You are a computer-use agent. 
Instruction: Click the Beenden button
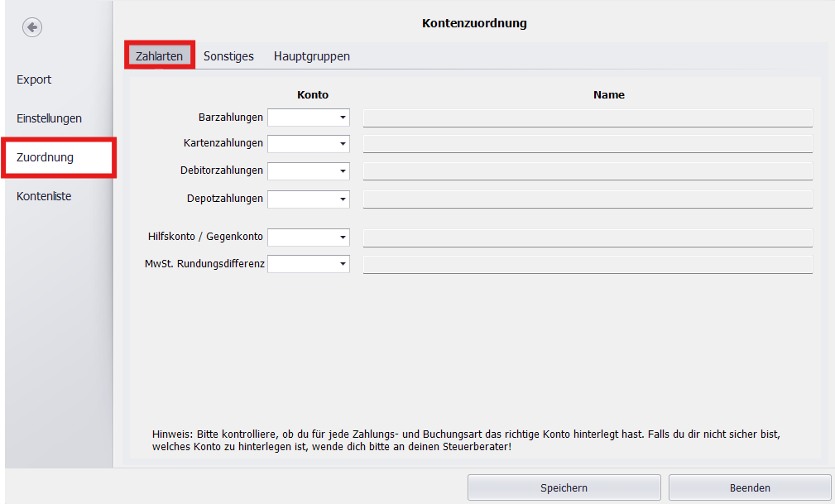click(749, 487)
